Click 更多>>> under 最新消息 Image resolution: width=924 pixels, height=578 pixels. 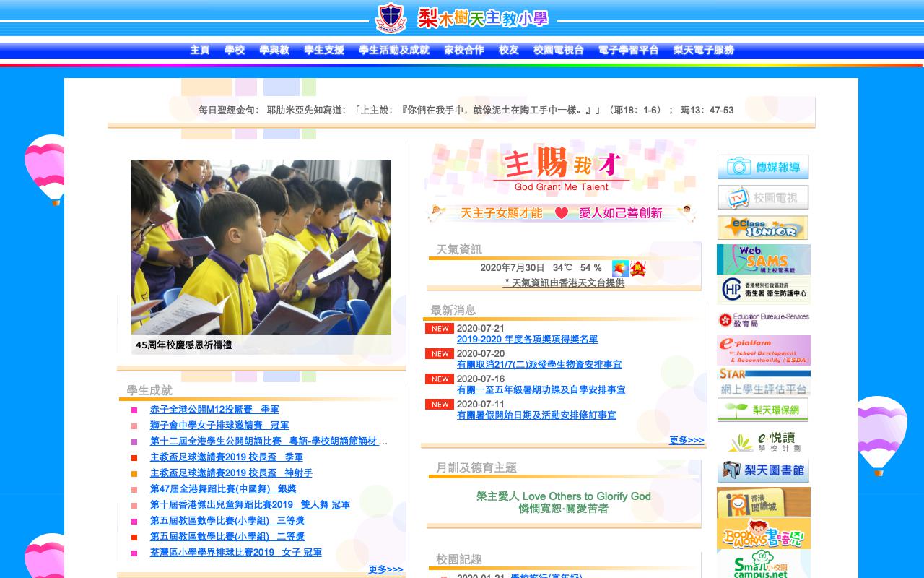(686, 440)
